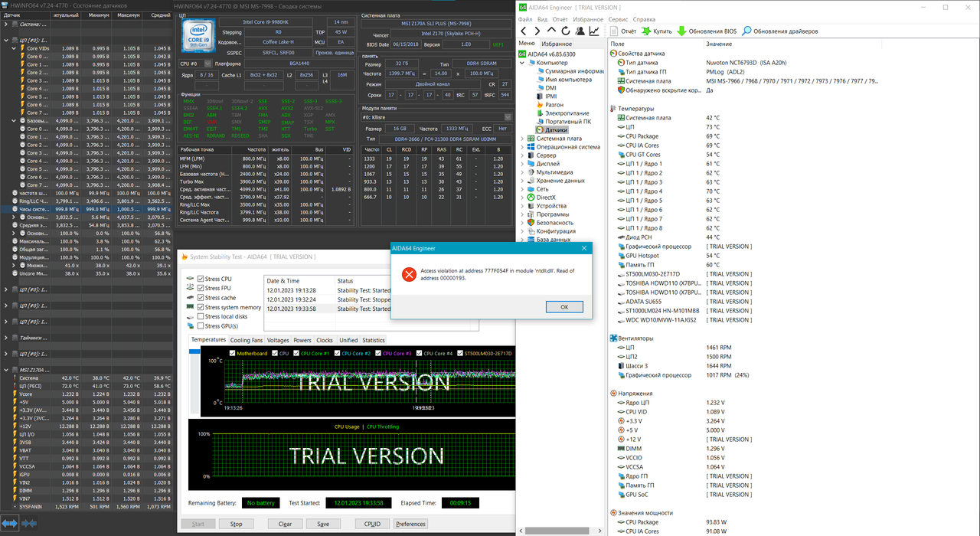Expand the Системная плата tree node

522,139
